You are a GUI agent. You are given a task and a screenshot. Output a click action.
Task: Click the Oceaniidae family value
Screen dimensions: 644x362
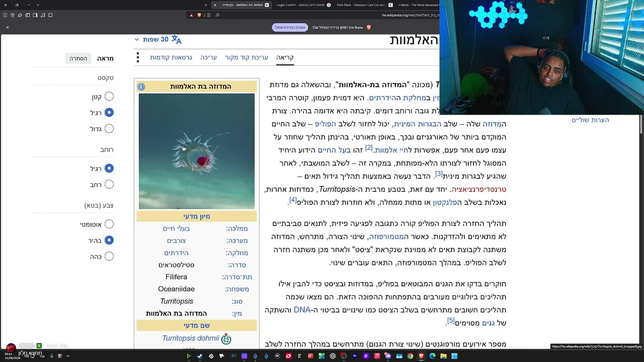[176, 289]
